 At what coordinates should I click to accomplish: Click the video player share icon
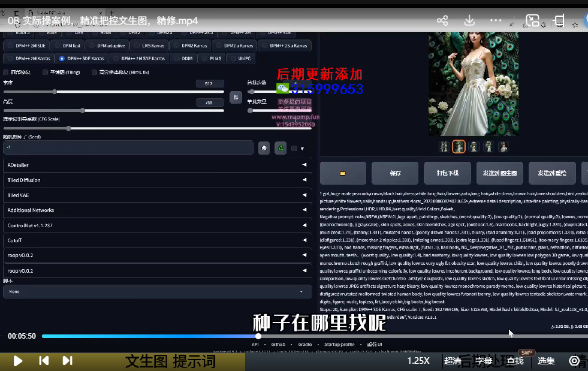tap(442, 20)
